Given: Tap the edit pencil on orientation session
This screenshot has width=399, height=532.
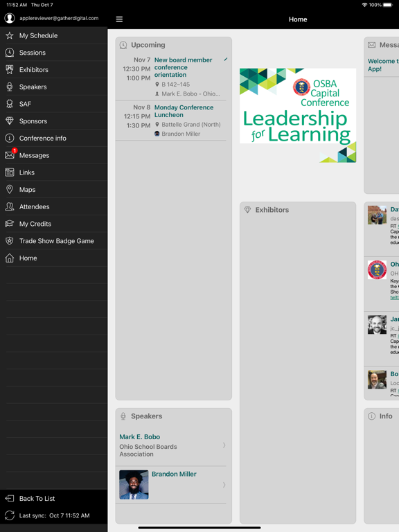Looking at the screenshot, I should point(226,60).
